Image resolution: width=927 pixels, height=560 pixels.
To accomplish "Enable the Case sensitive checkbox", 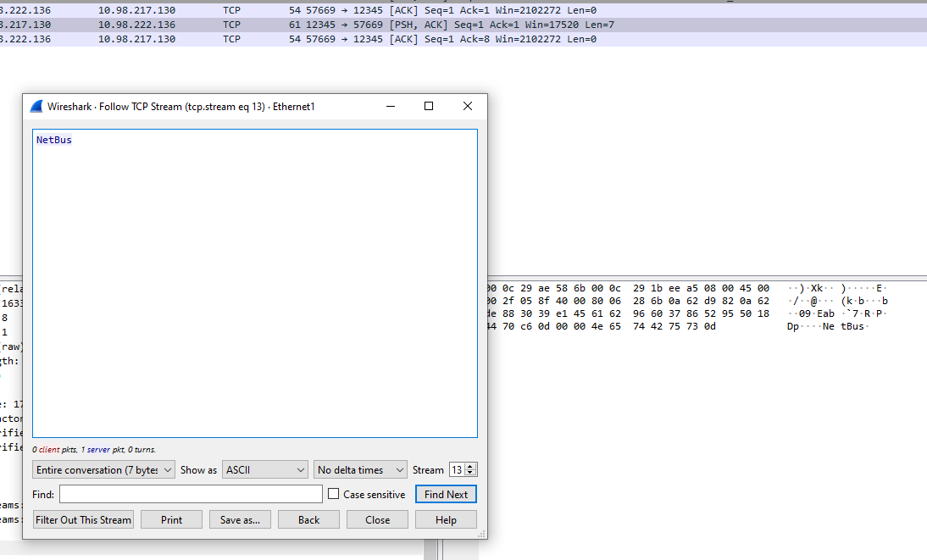I will [334, 495].
